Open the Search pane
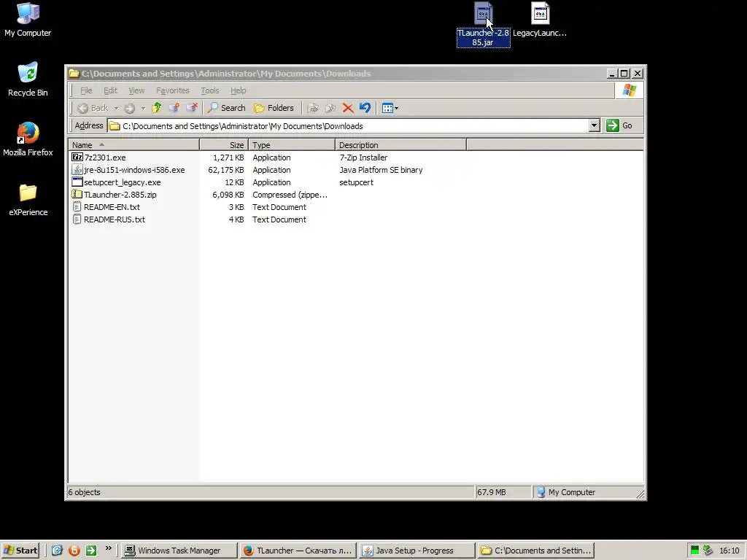Viewport: 747px width, 560px height. pos(226,108)
